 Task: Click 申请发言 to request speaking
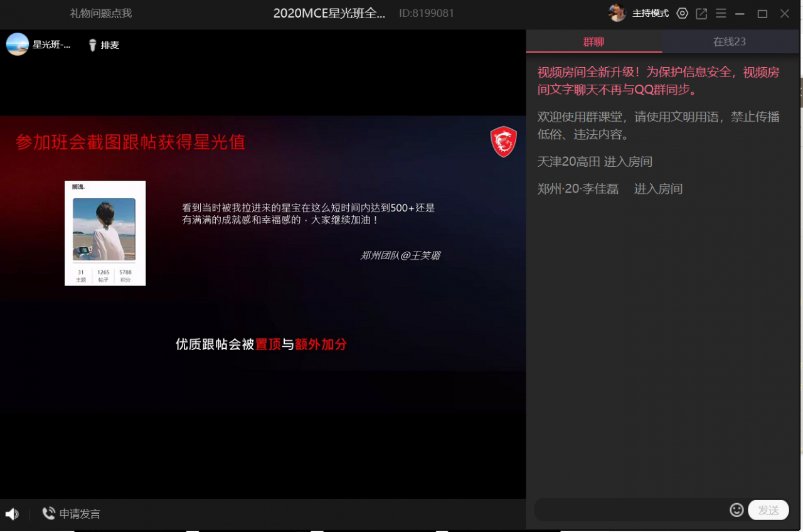coord(80,514)
